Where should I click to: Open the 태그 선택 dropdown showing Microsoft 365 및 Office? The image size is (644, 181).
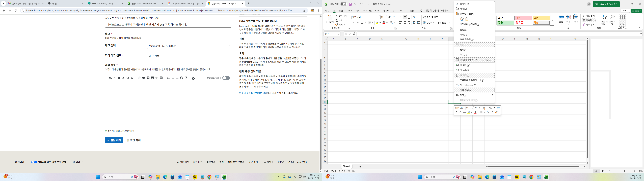(189, 46)
